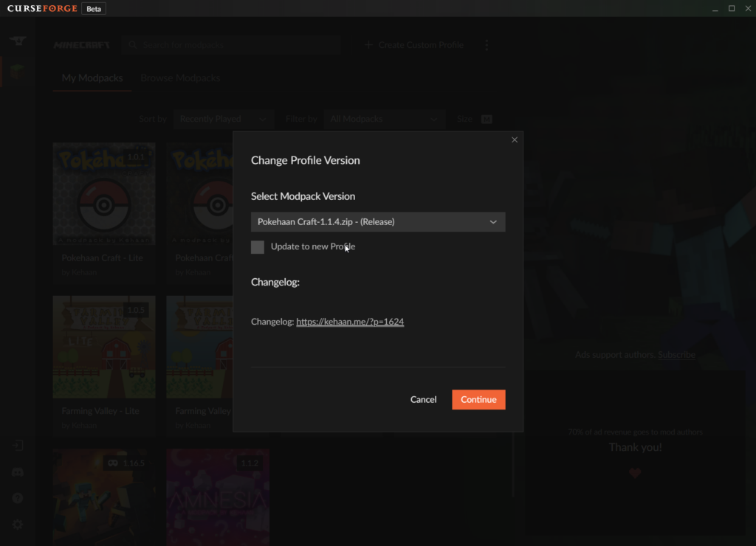The width and height of the screenshot is (756, 546).
Task: Minimize the CurseForge window
Action: pyautogui.click(x=715, y=9)
